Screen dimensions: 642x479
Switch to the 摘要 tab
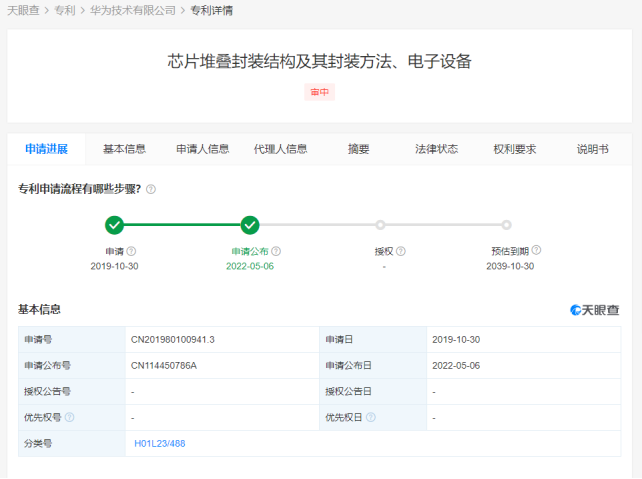point(359,149)
